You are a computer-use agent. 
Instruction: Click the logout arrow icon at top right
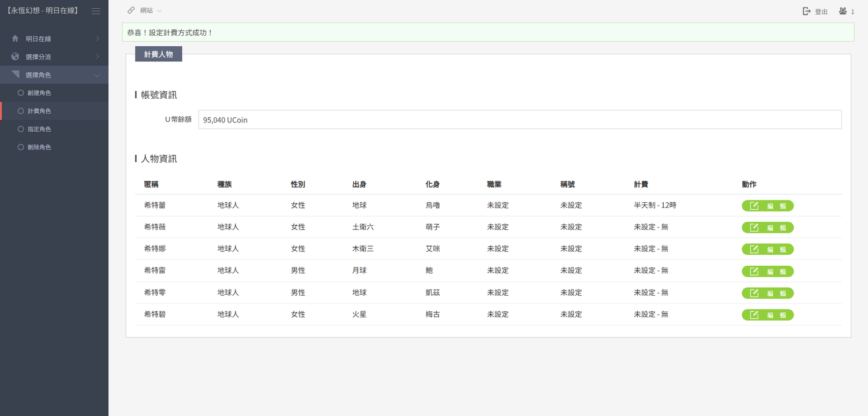807,11
